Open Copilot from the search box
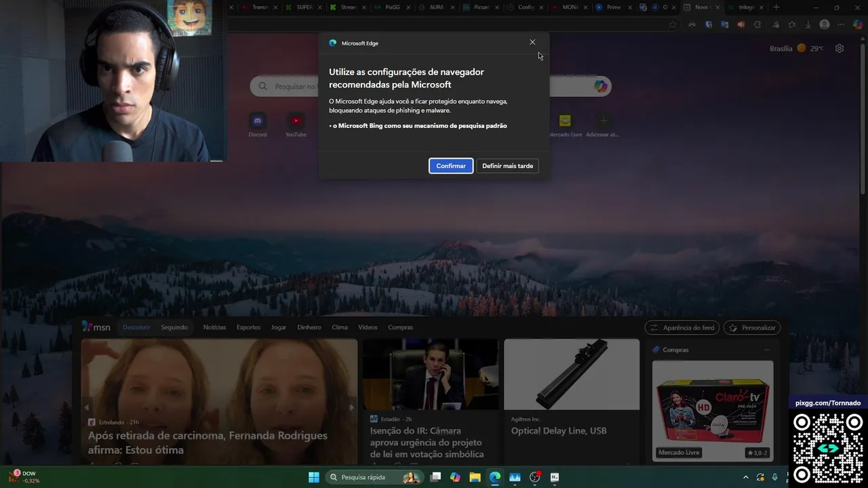This screenshot has height=488, width=868. pyautogui.click(x=600, y=86)
